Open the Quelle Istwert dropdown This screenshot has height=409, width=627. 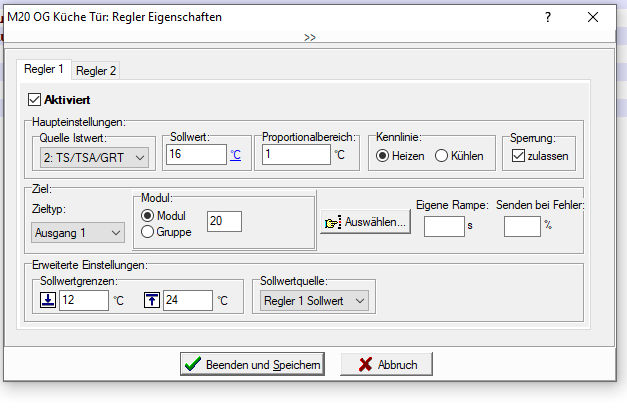[92, 157]
